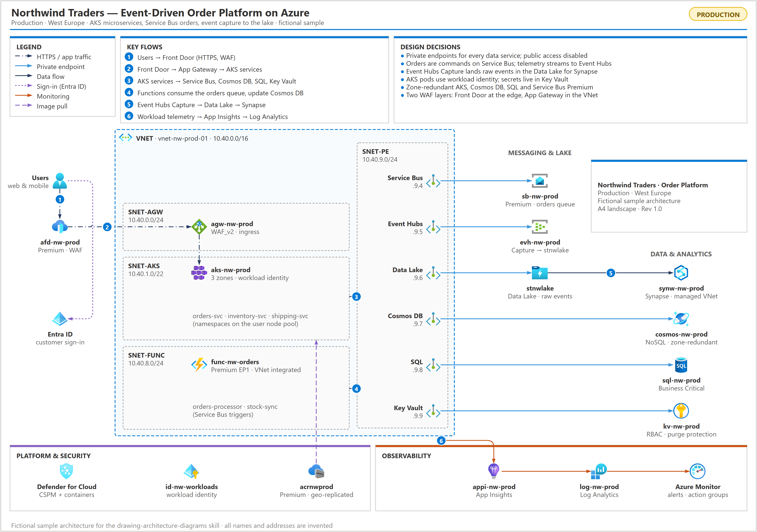Screen dimensions: 757x532
Task: Select the func-nw-orders Functions lightning icon
Action: (x=199, y=365)
